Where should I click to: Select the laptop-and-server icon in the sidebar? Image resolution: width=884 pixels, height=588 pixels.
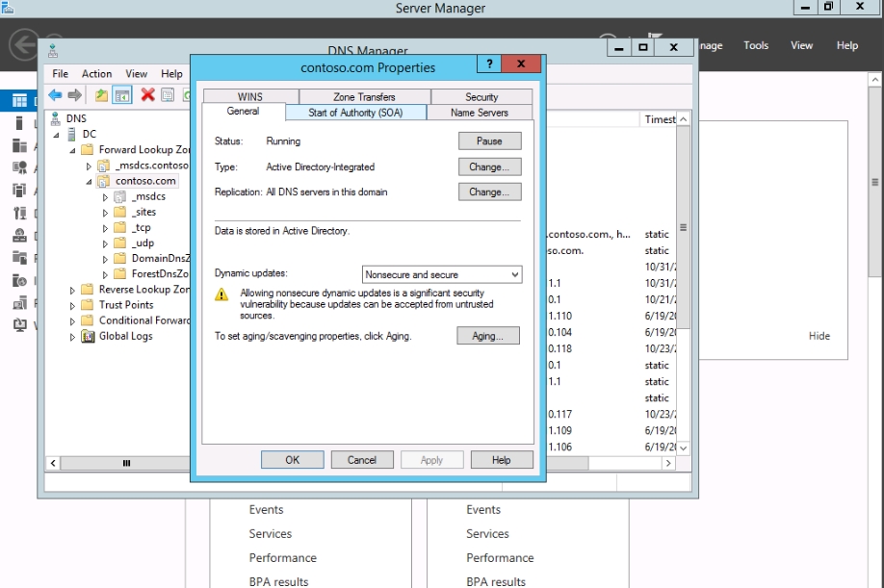click(19, 303)
